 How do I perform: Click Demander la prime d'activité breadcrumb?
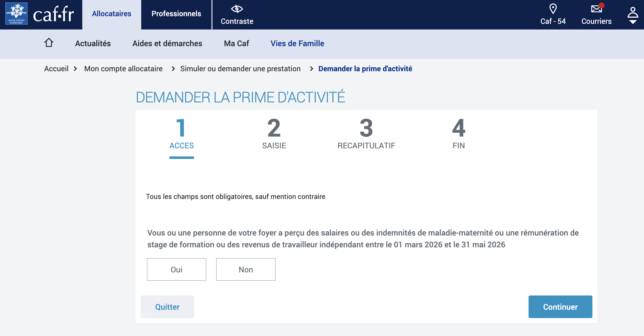[365, 69]
